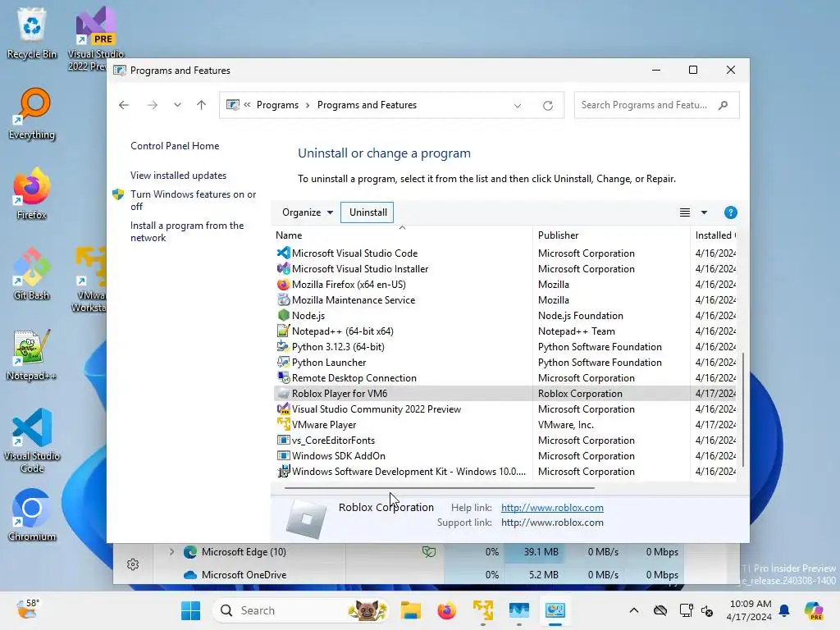Click the Programs breadcrumb in the address bar
Image resolution: width=840 pixels, height=630 pixels.
tap(277, 105)
